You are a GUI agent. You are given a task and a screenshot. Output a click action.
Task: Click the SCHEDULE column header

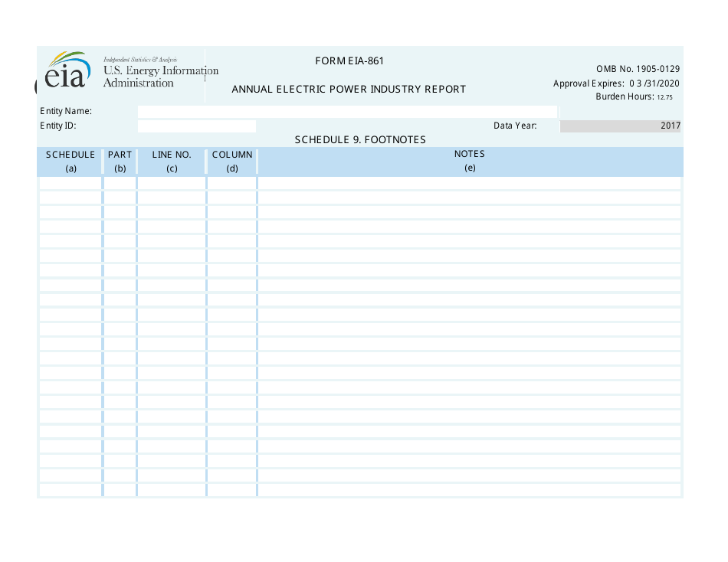point(70,161)
